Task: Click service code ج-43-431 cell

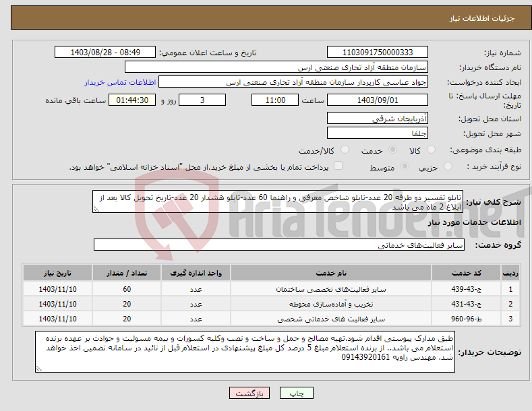Action: (467, 304)
